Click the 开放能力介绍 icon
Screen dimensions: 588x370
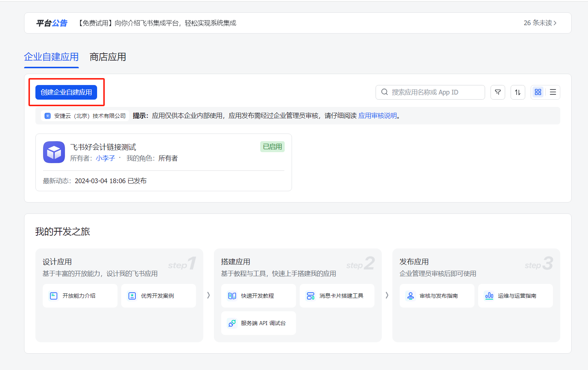pos(54,296)
